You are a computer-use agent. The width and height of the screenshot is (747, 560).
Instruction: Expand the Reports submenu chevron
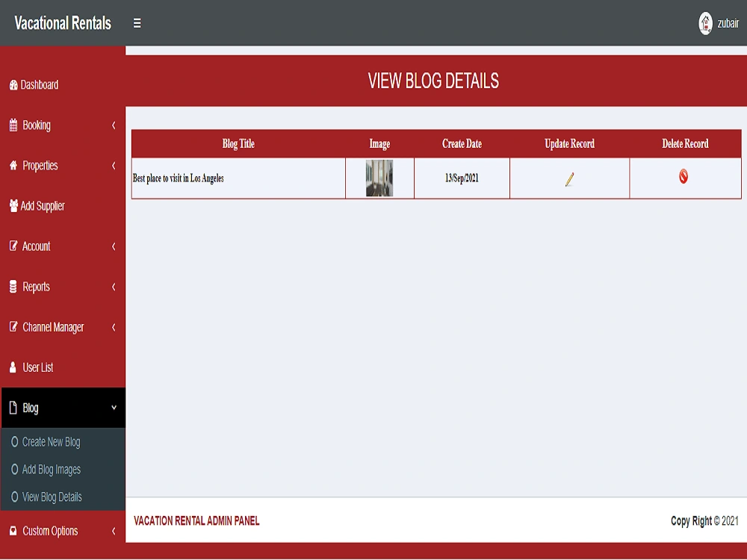[114, 287]
